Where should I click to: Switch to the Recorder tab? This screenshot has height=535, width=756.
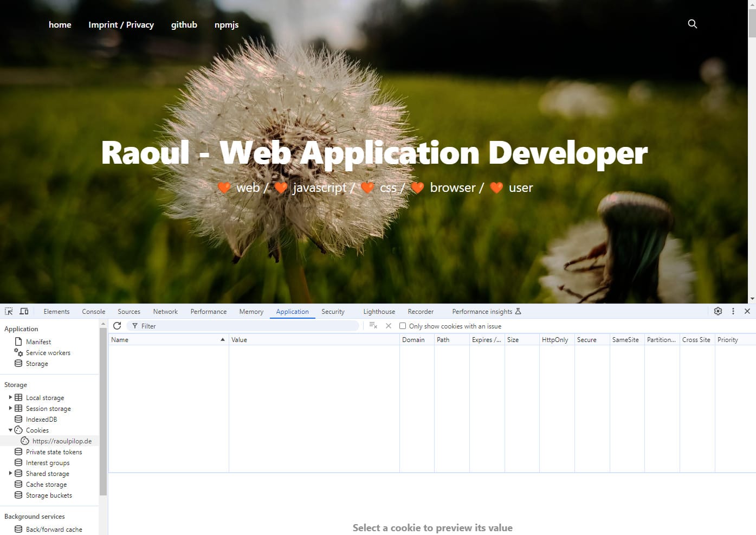pos(421,311)
